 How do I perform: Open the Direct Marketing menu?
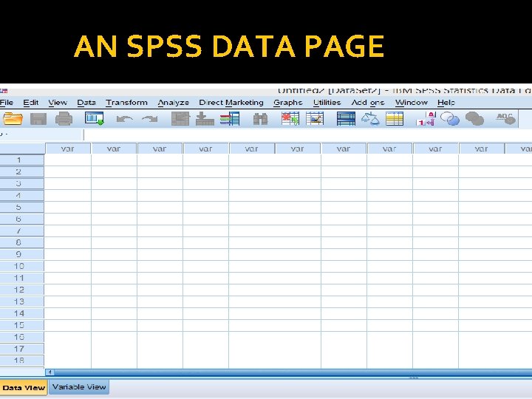click(231, 103)
